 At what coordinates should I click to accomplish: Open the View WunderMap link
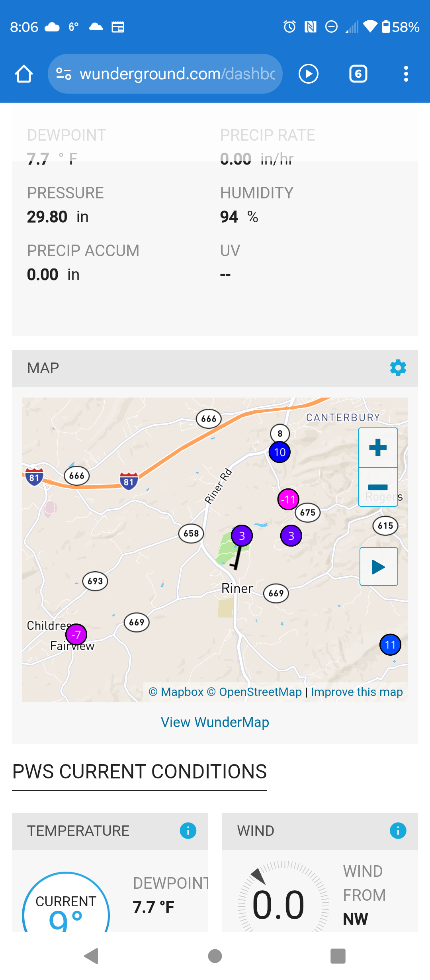coord(215,722)
